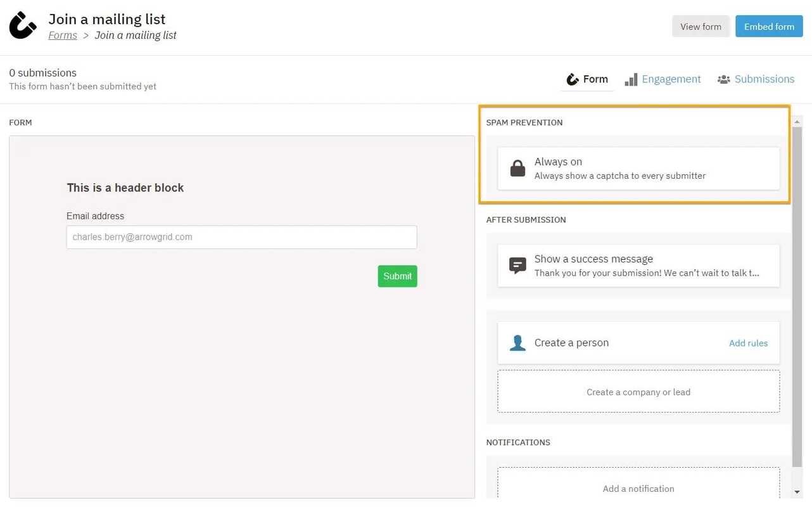Select the Form tab
The width and height of the screenshot is (812, 507).
coord(595,79)
